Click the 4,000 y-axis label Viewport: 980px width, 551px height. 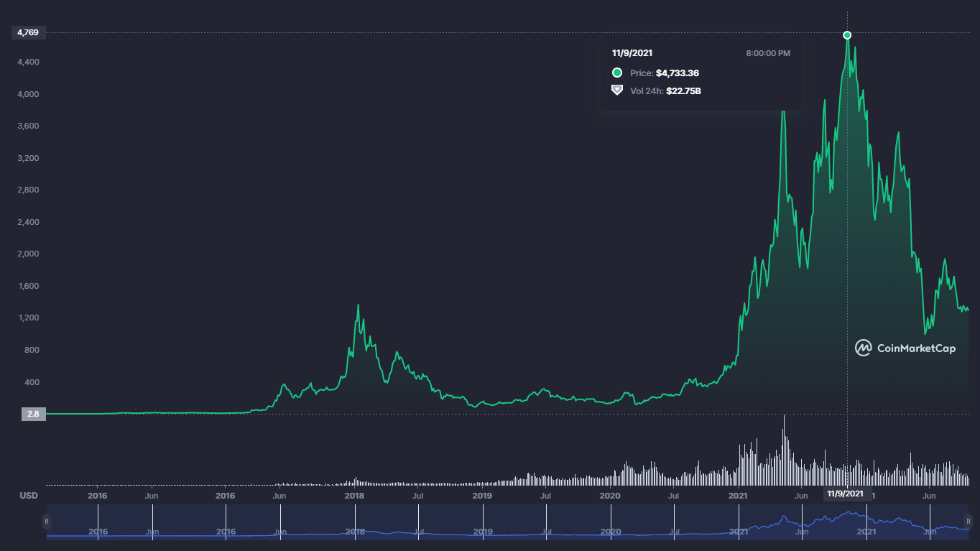coord(29,94)
